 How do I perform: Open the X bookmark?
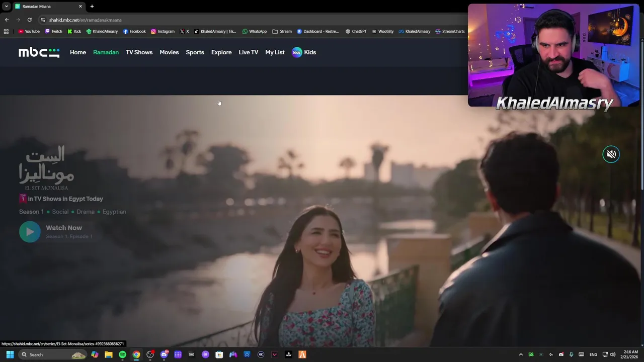pos(184,31)
